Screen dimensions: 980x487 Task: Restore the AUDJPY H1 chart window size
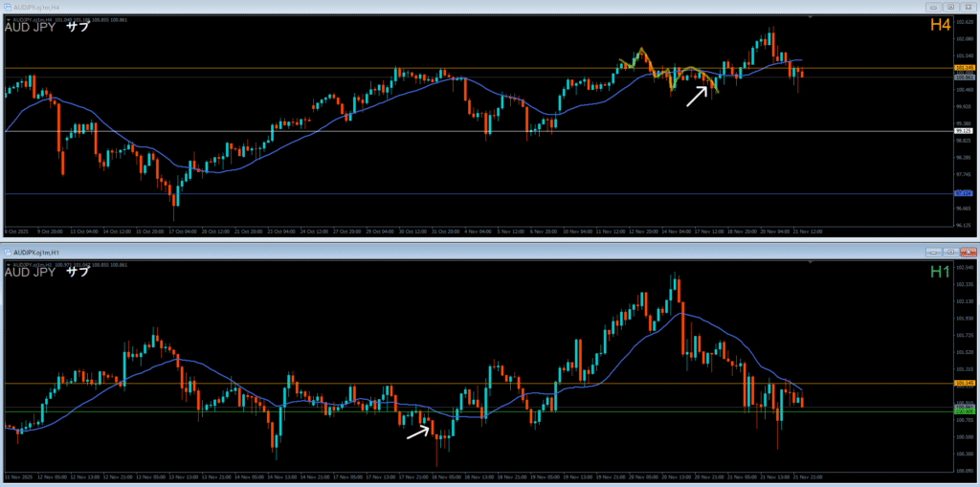coord(950,252)
